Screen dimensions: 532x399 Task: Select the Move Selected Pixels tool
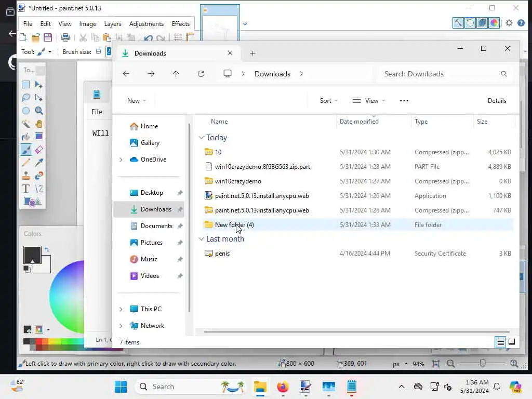[38, 85]
